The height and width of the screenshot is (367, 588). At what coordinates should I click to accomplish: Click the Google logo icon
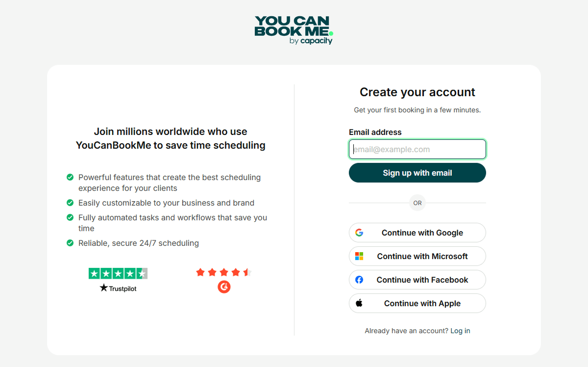pyautogui.click(x=359, y=233)
